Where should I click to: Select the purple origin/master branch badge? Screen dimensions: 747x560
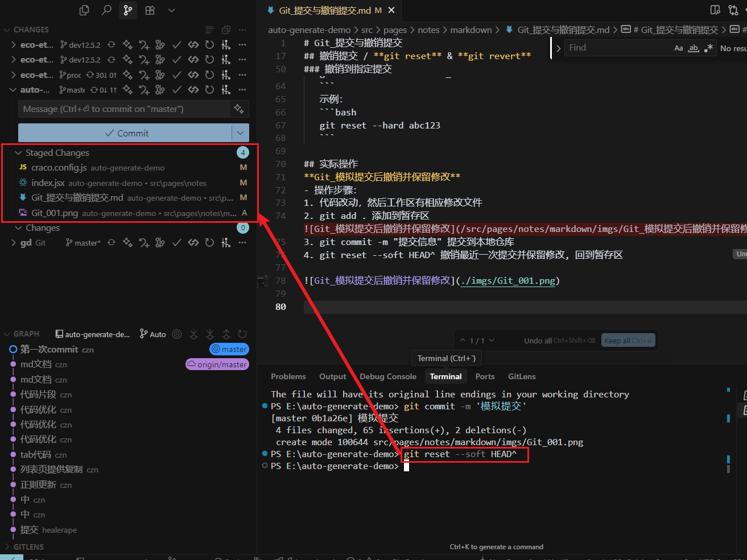pos(217,364)
